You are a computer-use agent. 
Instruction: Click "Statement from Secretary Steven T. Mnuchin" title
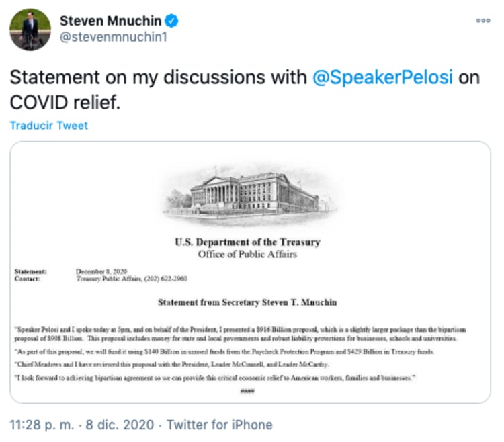247,302
